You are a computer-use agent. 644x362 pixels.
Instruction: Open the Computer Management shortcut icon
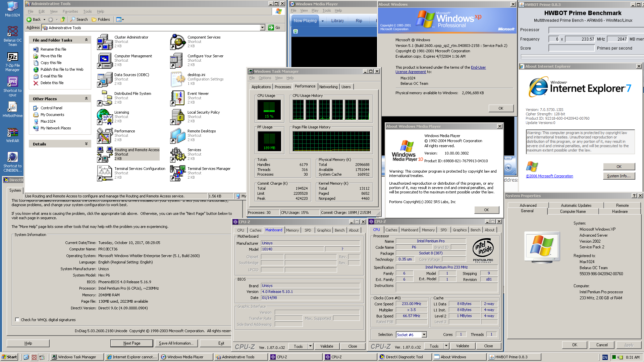pos(105,60)
